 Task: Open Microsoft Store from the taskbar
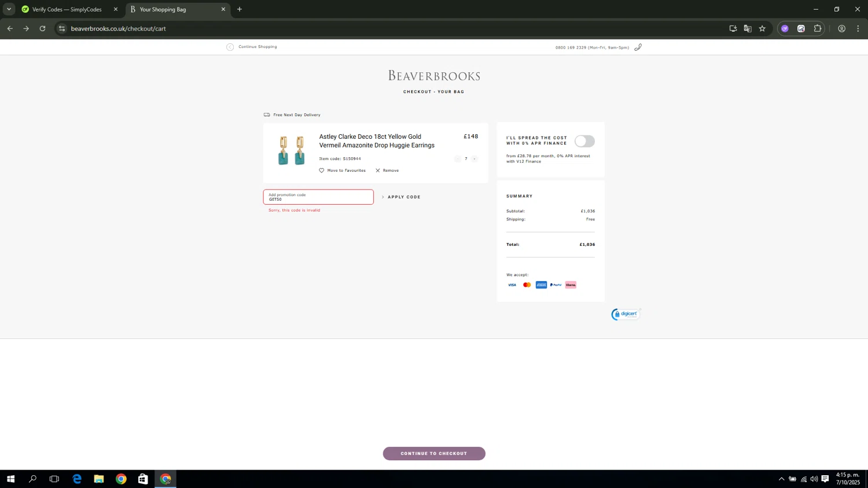[143, 479]
